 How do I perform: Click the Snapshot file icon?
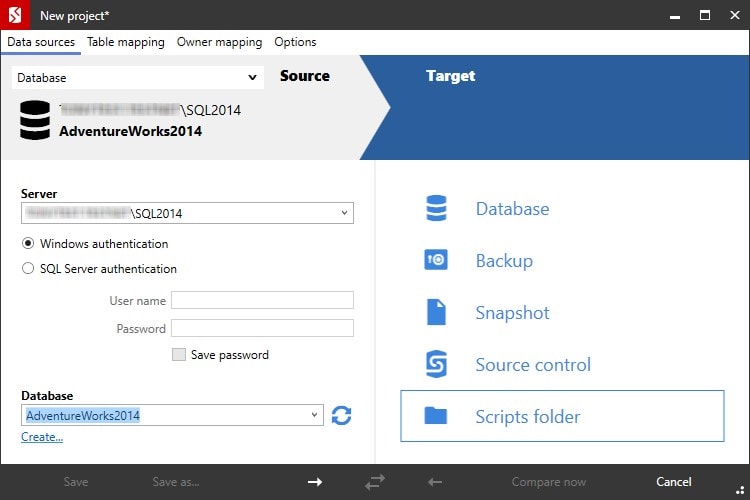point(436,312)
